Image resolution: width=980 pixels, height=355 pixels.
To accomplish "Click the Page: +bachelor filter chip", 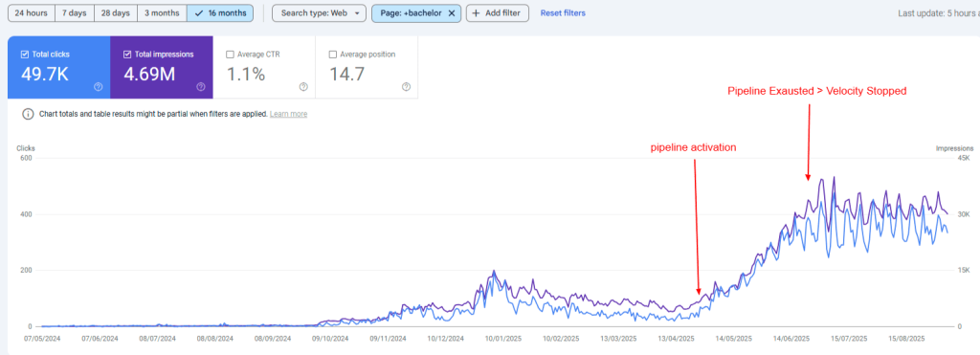I will pos(416,13).
